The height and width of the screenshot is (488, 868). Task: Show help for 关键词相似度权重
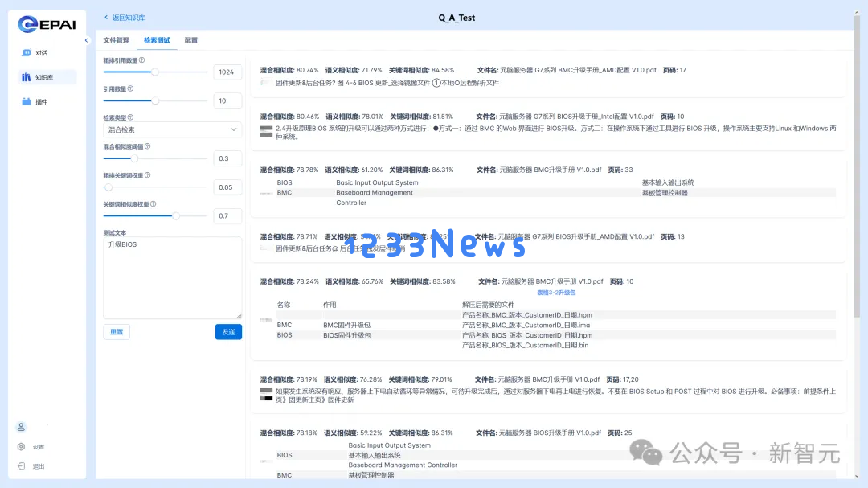click(154, 204)
